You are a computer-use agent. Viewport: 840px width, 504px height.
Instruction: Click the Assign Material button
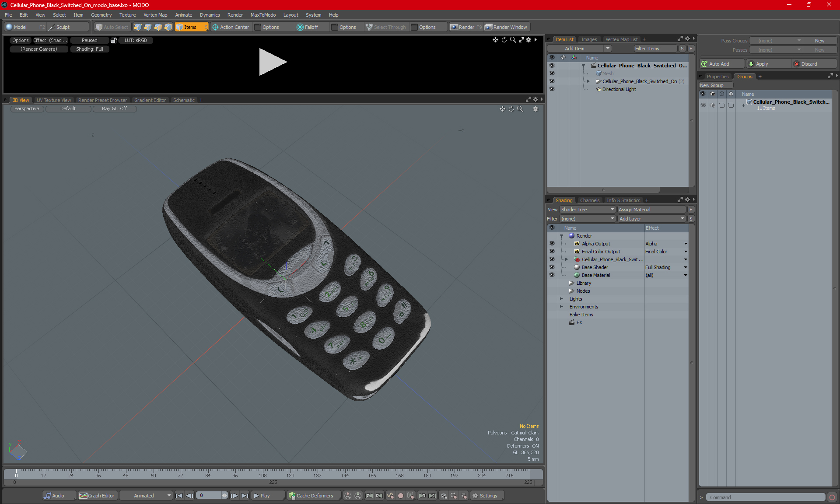[x=651, y=210]
